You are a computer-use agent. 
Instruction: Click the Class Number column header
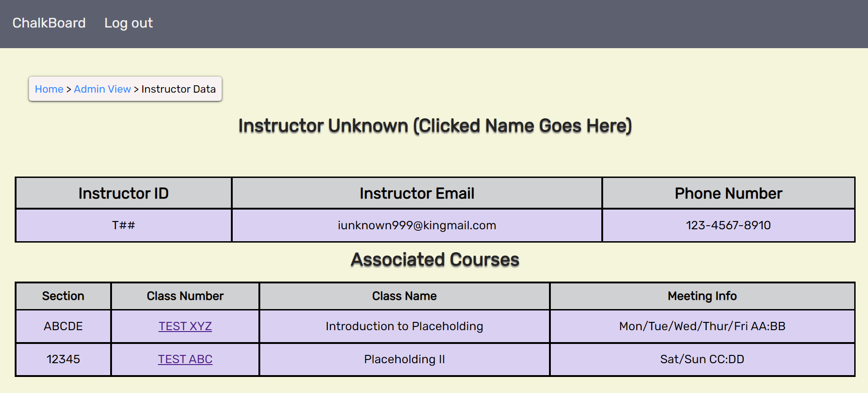click(x=185, y=296)
